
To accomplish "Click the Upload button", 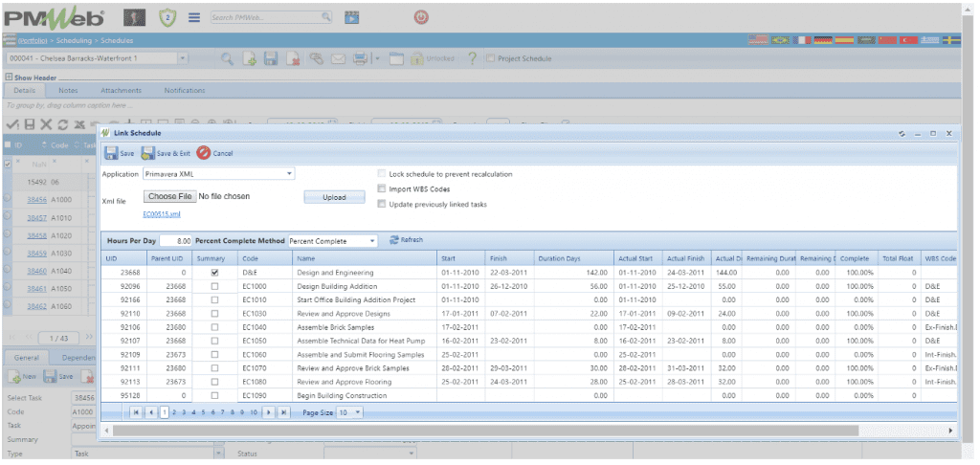I will [334, 197].
